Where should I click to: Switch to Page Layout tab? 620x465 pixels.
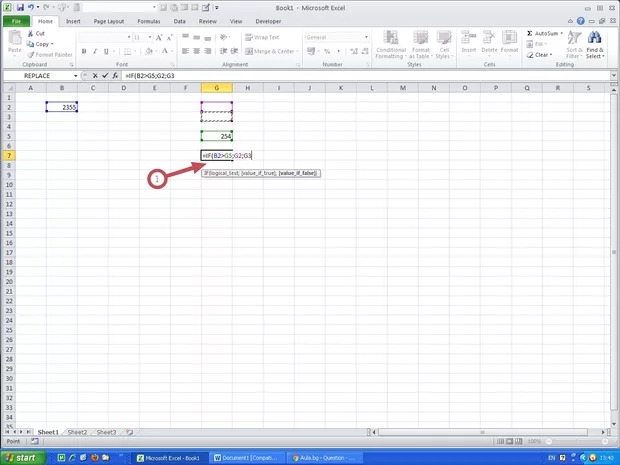pyautogui.click(x=109, y=21)
